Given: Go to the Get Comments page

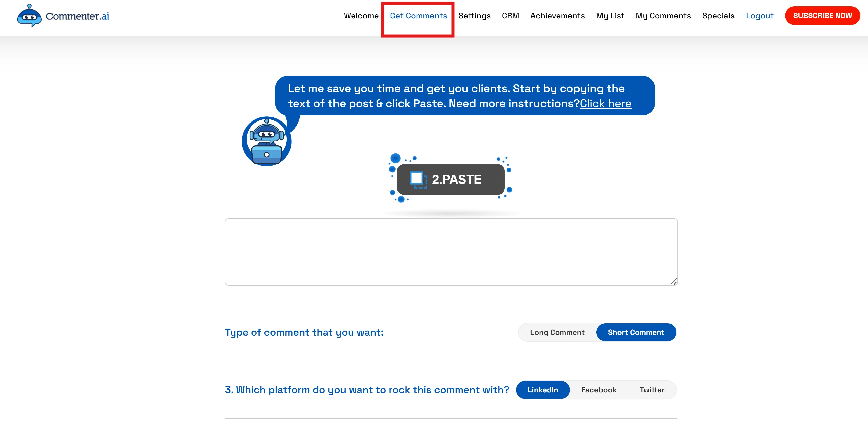Looking at the screenshot, I should click(x=418, y=16).
